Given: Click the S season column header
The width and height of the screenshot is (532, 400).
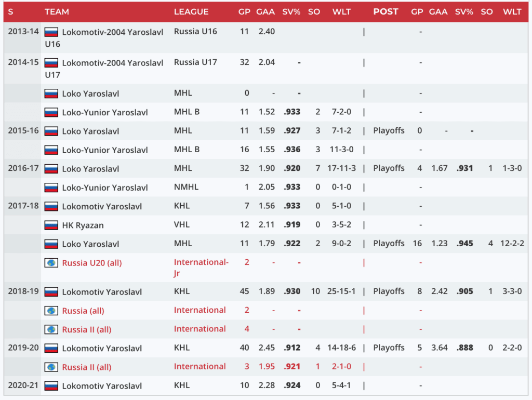Looking at the screenshot, I should [x=10, y=11].
